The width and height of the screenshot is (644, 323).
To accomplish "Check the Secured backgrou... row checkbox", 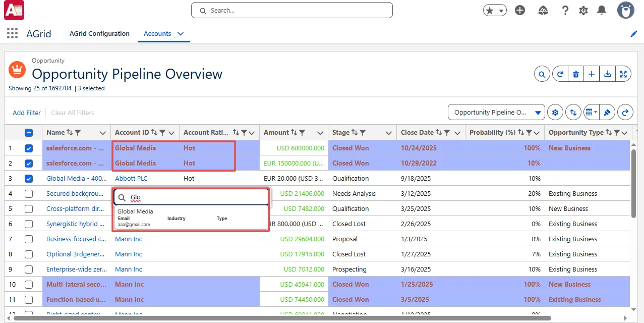I will 29,194.
